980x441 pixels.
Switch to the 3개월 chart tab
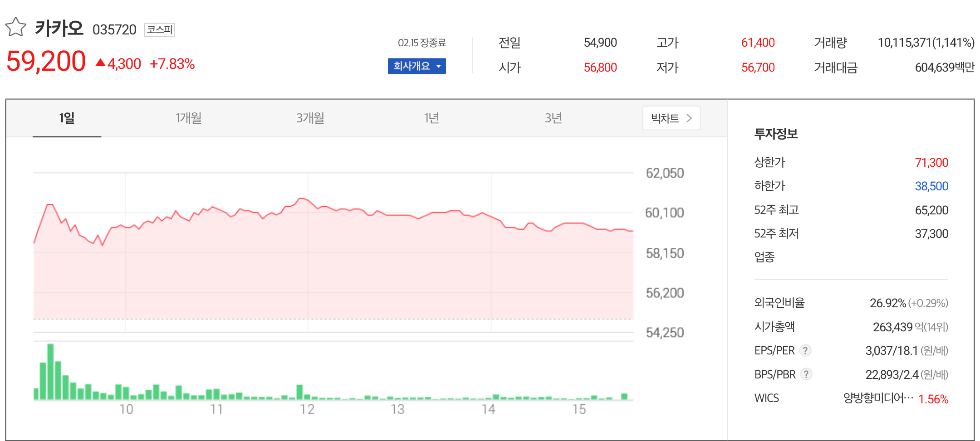310,118
